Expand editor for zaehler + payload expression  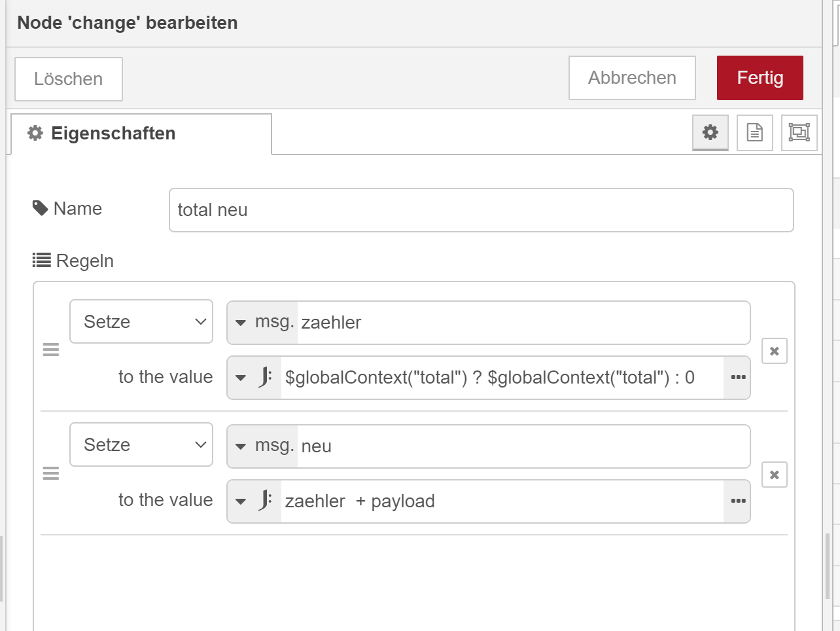point(738,501)
